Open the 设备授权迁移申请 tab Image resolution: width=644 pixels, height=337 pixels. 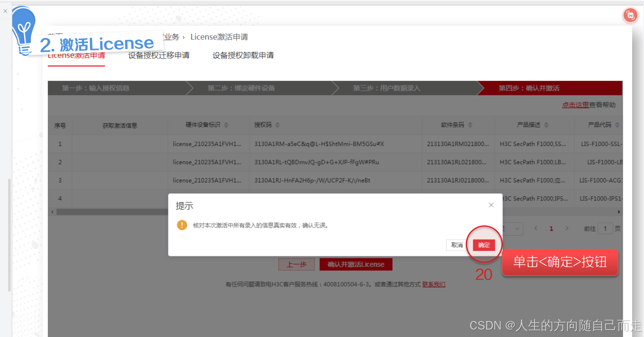159,55
